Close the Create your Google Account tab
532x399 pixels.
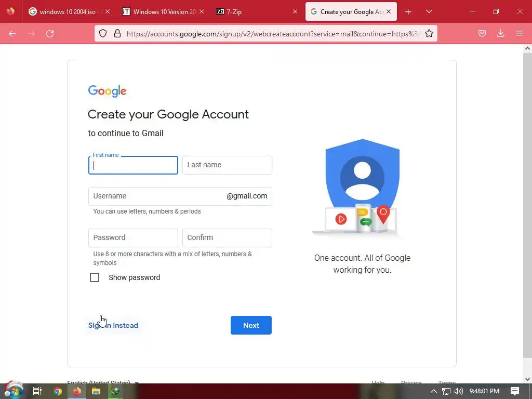[389, 11]
